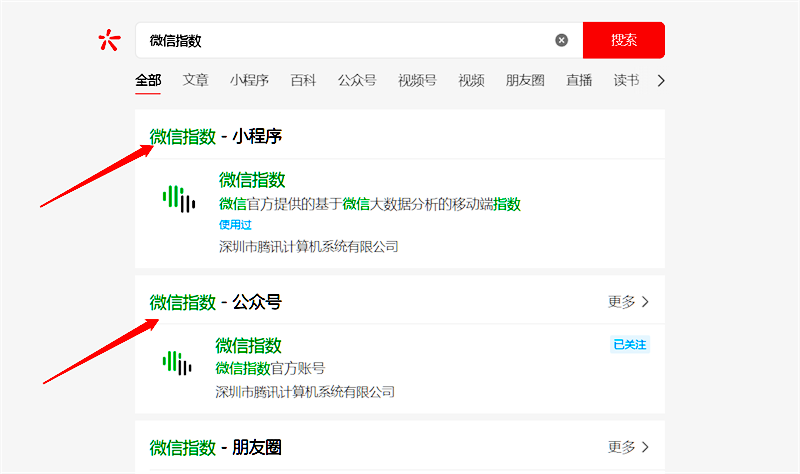The width and height of the screenshot is (800, 474).
Task: Go to the 视频号 tab
Action: 417,80
